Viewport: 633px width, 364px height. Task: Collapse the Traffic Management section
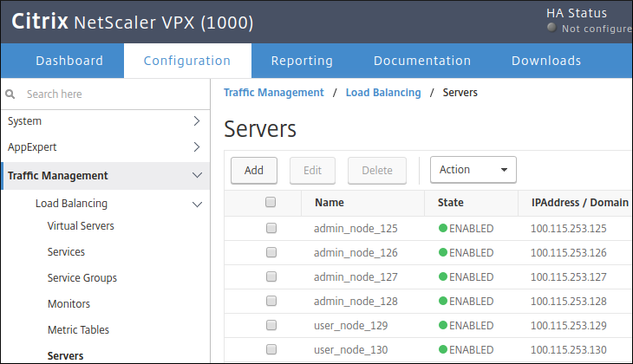[197, 176]
